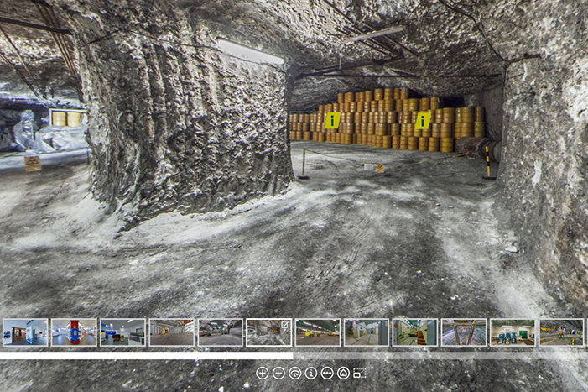The image size is (588, 392).
Task: Toggle auto-rotate with the circular arrow icon
Action: [295, 374]
